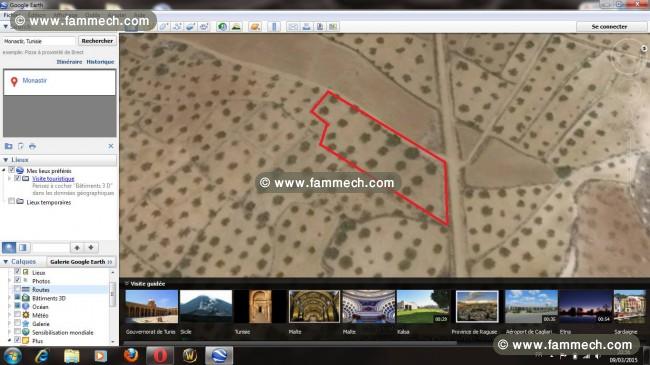This screenshot has width=650, height=365.
Task: Collapse the Mes lieux préférés tree node
Action: point(4,170)
